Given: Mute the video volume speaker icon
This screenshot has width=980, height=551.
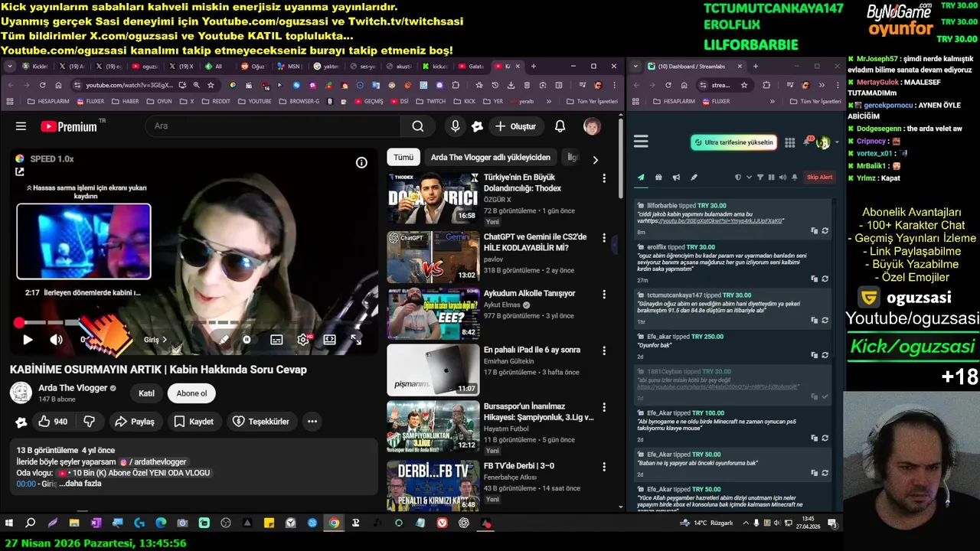Looking at the screenshot, I should [57, 340].
